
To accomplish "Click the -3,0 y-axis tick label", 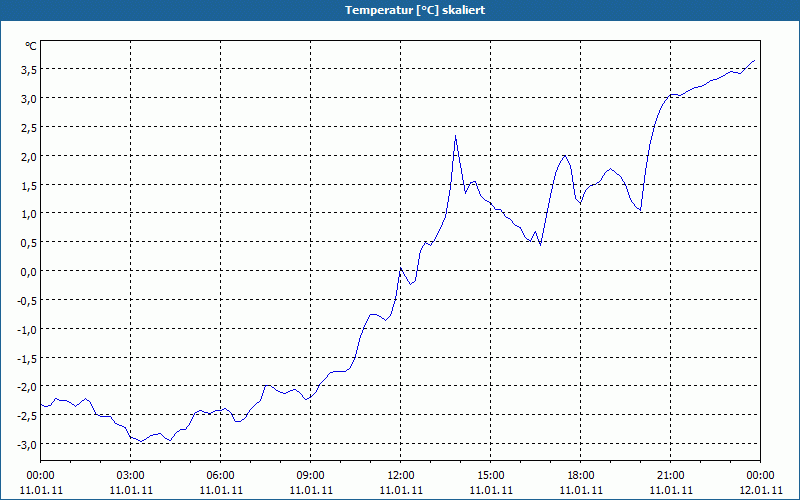I will coord(26,444).
